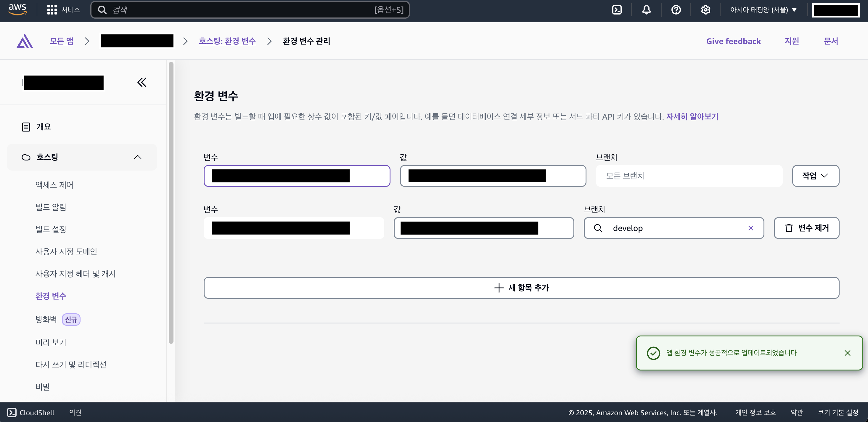Open AWS console settings gear
The height and width of the screenshot is (422, 868).
[x=705, y=9]
